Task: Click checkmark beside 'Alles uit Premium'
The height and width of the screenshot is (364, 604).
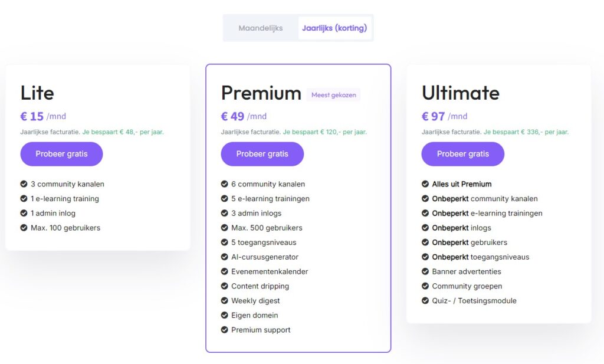Action: 425,184
